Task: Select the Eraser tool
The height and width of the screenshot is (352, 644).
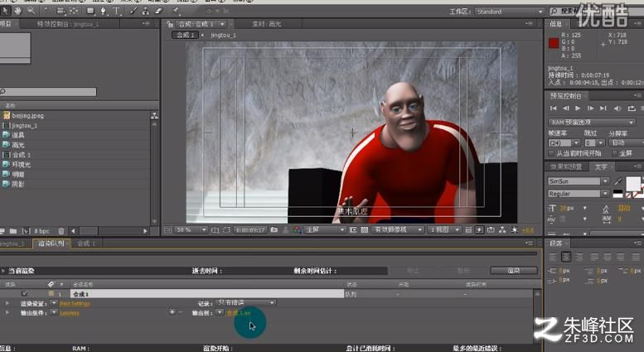Action: click(x=158, y=11)
